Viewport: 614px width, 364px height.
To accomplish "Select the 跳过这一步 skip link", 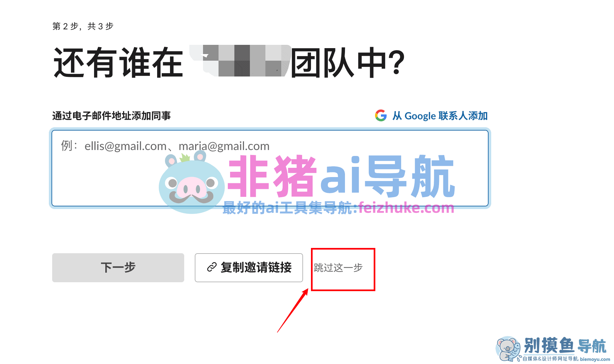I will pos(338,267).
